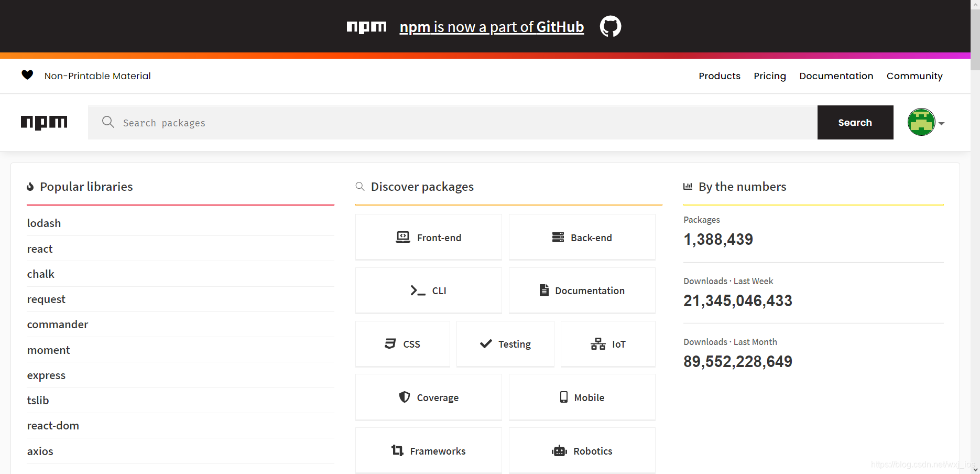The height and width of the screenshot is (474, 980).
Task: Open the react library link
Action: [x=40, y=249]
